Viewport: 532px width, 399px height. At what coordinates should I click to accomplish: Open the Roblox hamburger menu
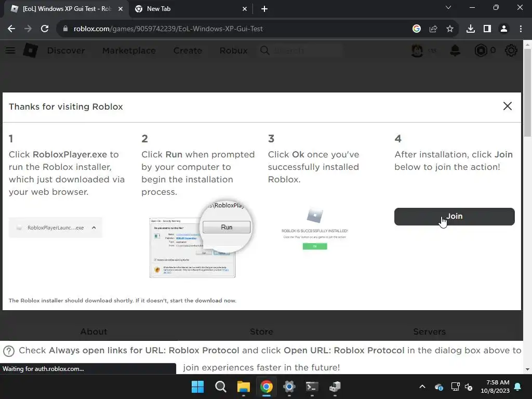point(10,50)
